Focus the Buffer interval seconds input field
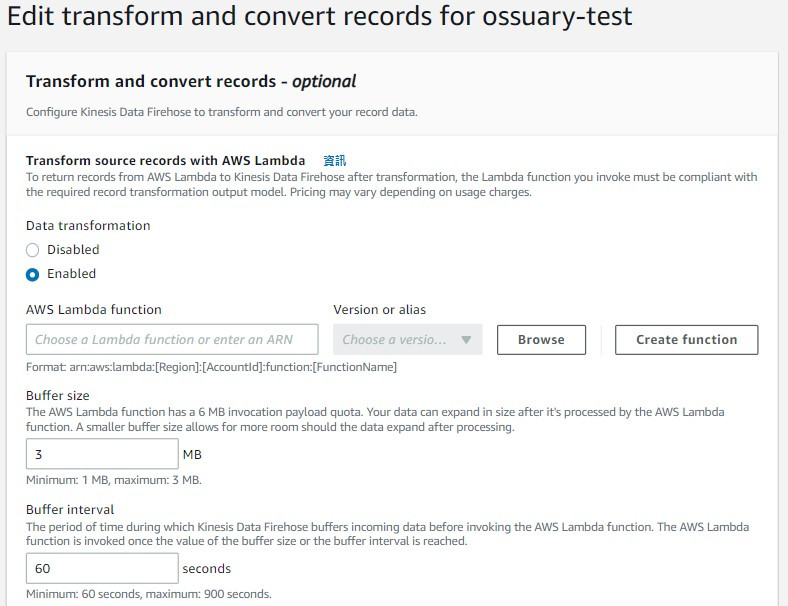 pyautogui.click(x=102, y=569)
